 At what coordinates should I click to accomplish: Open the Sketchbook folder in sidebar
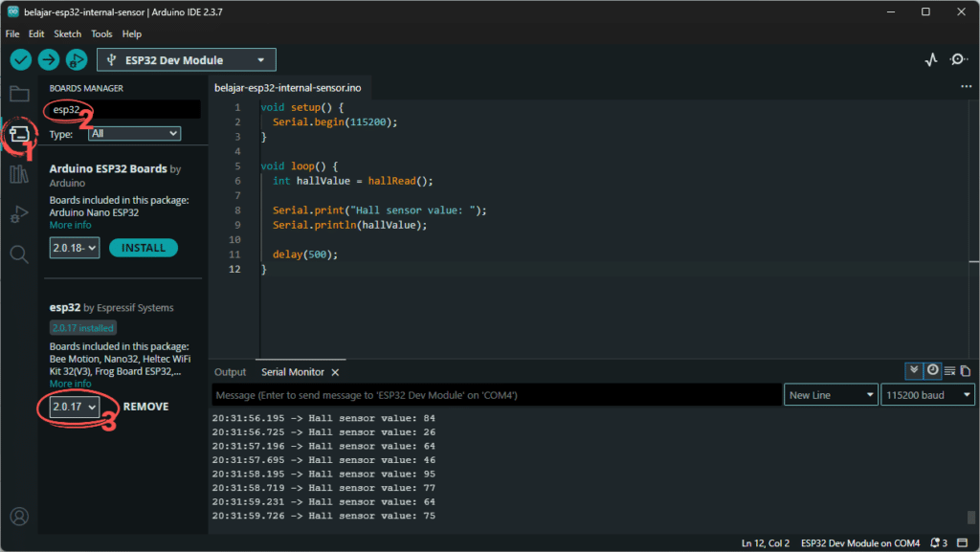[19, 94]
